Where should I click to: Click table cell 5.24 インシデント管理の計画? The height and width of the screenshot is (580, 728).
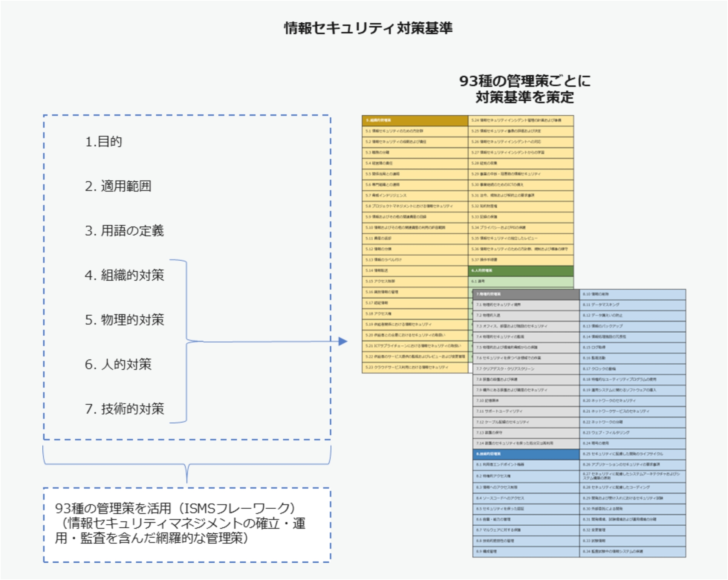[x=521, y=121]
